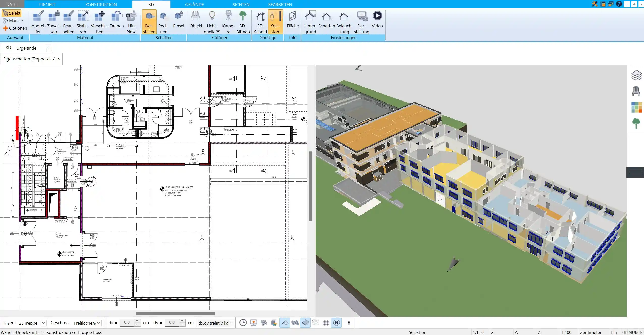Open the Bearbeiten material editor

(68, 22)
